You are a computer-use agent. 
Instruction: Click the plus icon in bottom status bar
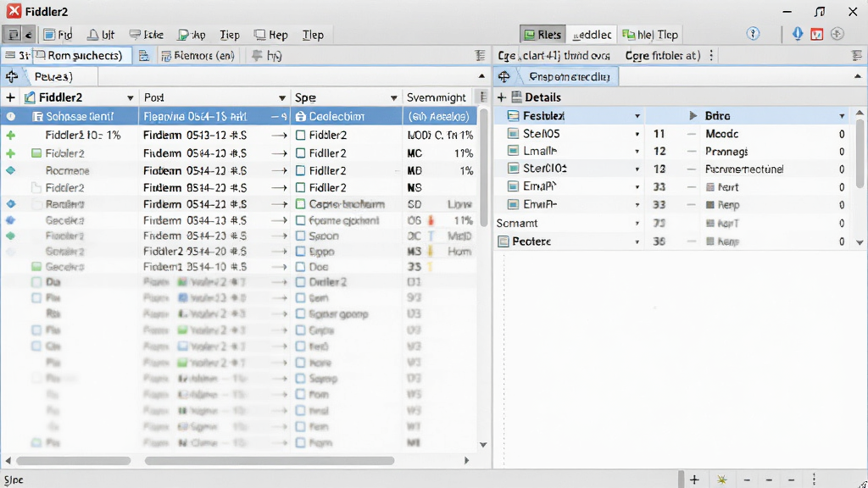coord(694,480)
